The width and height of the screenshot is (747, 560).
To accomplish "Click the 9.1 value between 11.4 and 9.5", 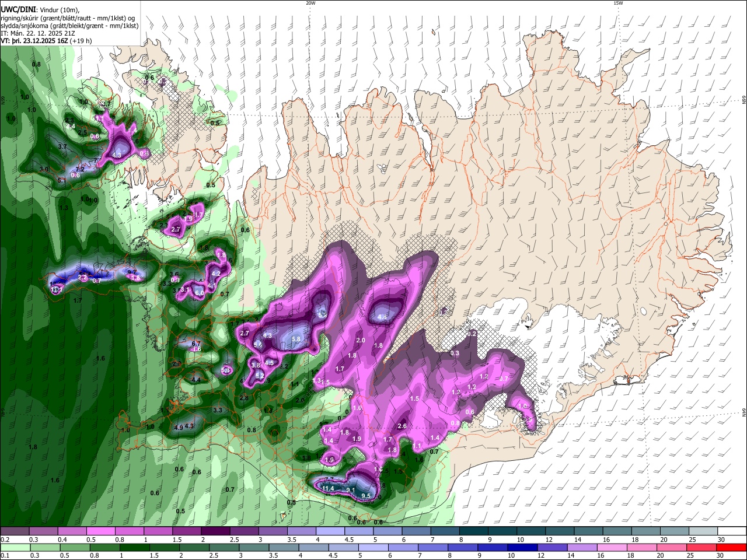I will pos(351,490).
